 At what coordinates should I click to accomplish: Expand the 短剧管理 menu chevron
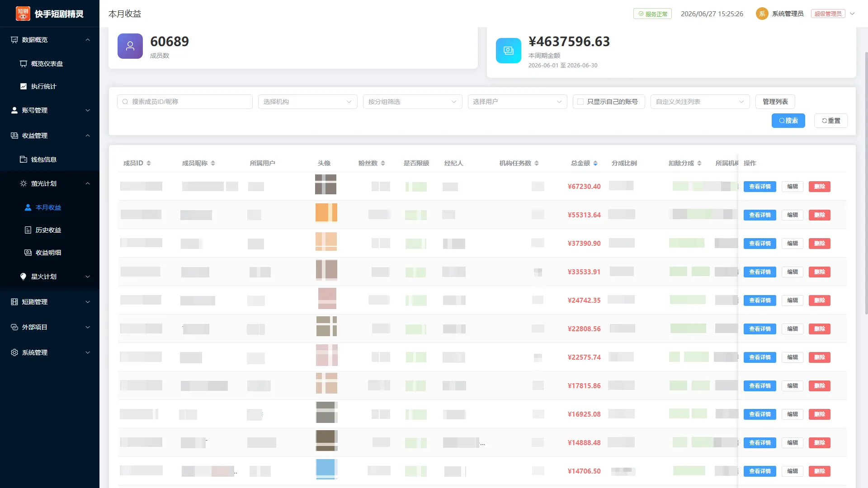(x=88, y=302)
